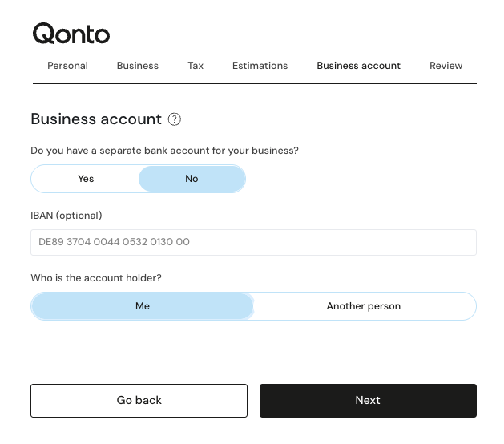Focus the IBAN input field
Image resolution: width=504 pixels, height=444 pixels.
tap(254, 242)
